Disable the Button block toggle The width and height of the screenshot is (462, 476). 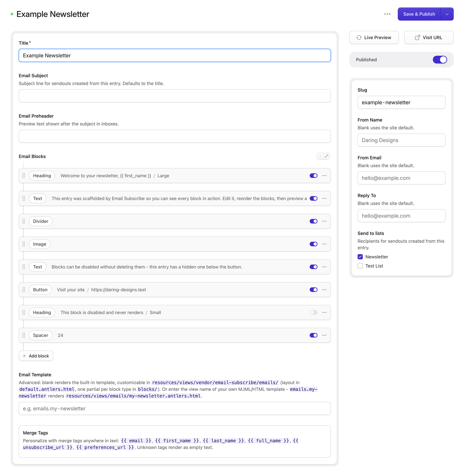click(x=313, y=290)
